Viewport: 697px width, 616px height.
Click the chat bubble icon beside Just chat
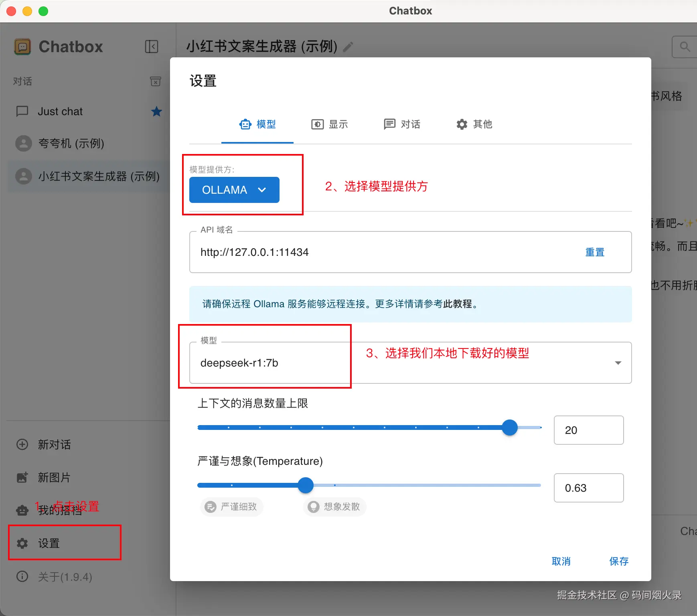pyautogui.click(x=22, y=111)
